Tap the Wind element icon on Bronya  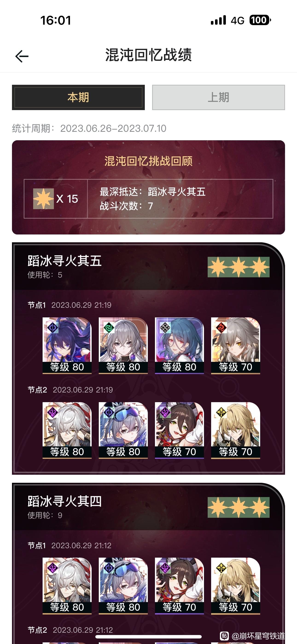(x=109, y=328)
